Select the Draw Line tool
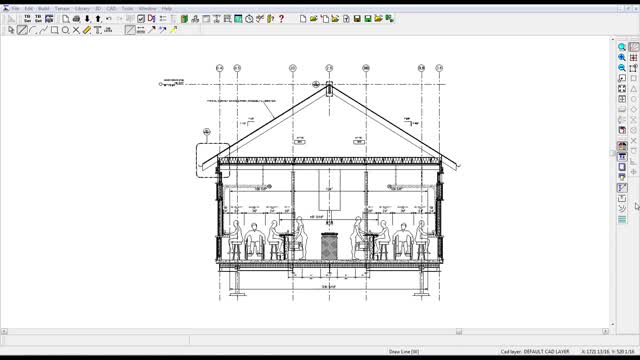640x360 pixels. (x=22, y=30)
